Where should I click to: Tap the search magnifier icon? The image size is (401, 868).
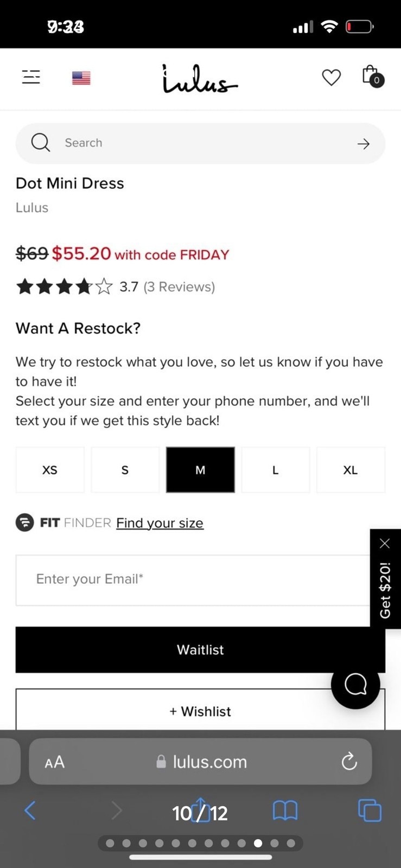(41, 143)
